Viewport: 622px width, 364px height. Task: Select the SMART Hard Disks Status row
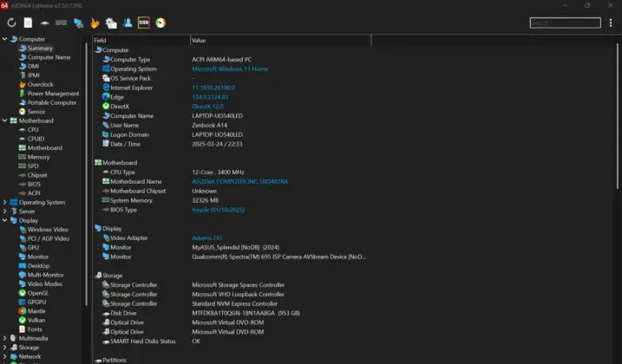[x=232, y=341]
